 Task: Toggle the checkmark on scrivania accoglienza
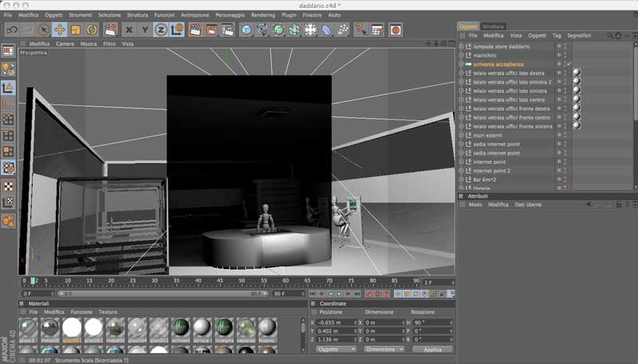(x=569, y=64)
